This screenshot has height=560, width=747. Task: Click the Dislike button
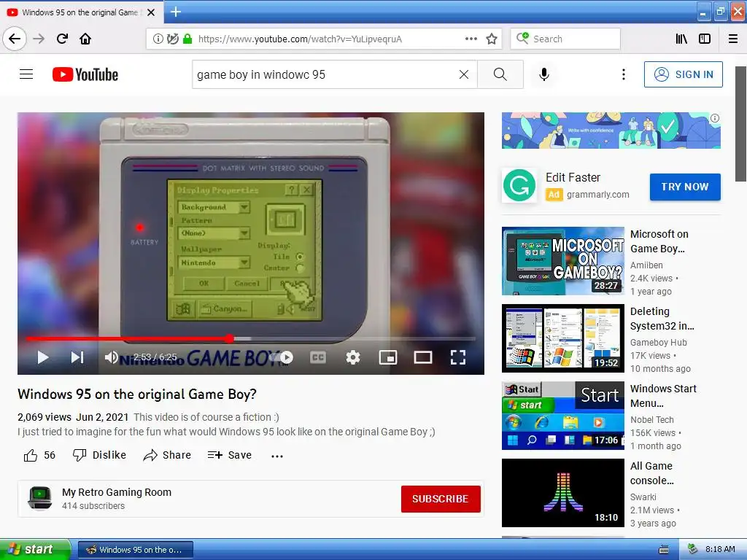click(x=99, y=455)
